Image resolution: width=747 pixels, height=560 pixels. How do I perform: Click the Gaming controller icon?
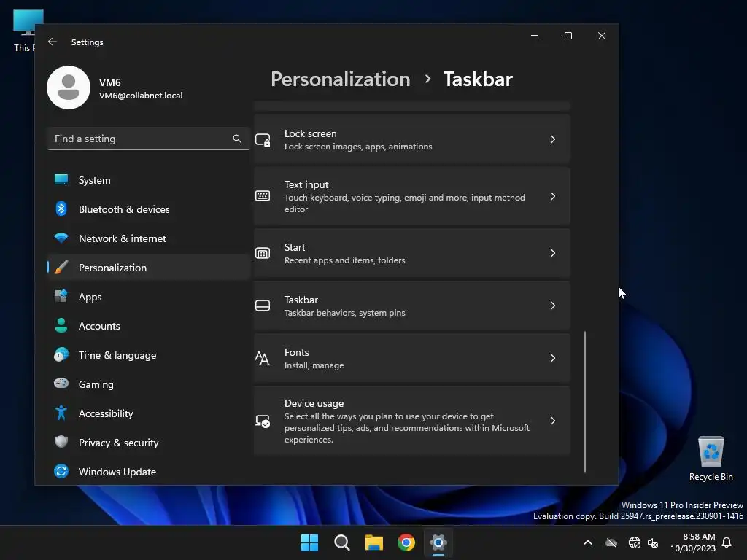(x=61, y=384)
